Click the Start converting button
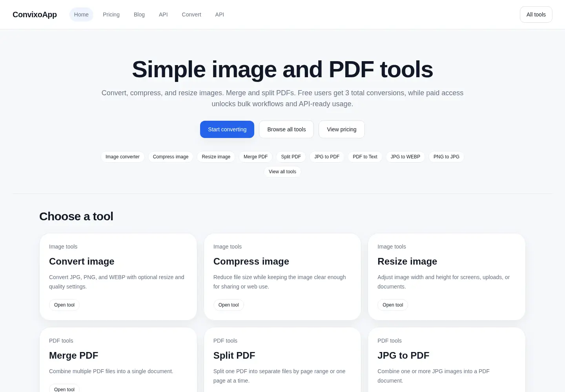 (227, 129)
